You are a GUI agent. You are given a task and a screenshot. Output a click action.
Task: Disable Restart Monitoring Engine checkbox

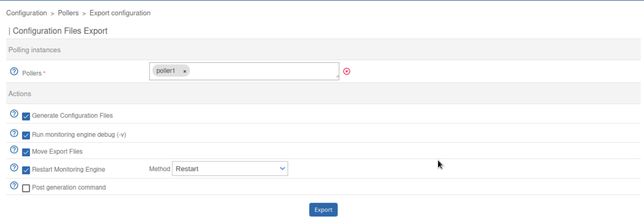(x=26, y=170)
